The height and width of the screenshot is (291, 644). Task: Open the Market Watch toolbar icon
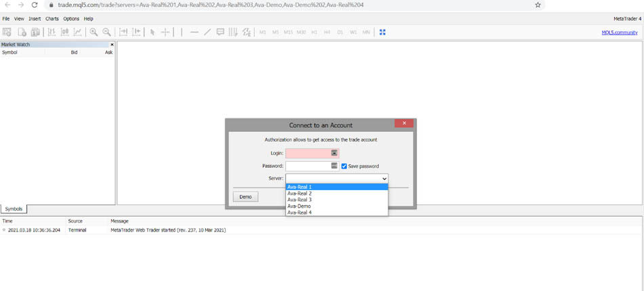[x=7, y=32]
